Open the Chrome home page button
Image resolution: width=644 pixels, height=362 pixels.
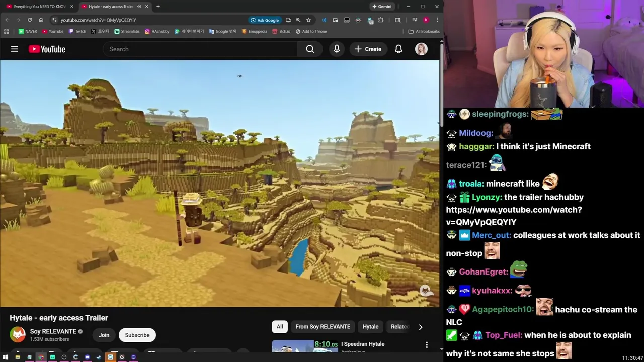(x=41, y=20)
